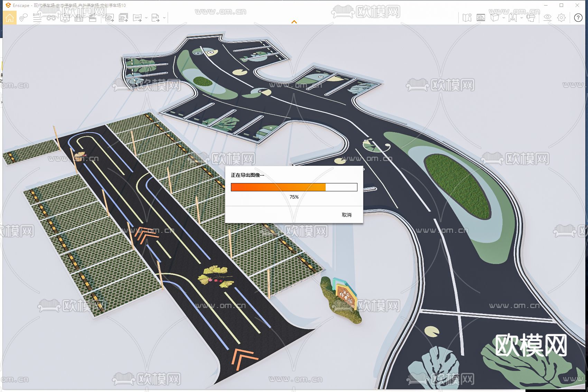The height and width of the screenshot is (392, 588).
Task: Click the binoculars view icon
Action: (x=51, y=18)
